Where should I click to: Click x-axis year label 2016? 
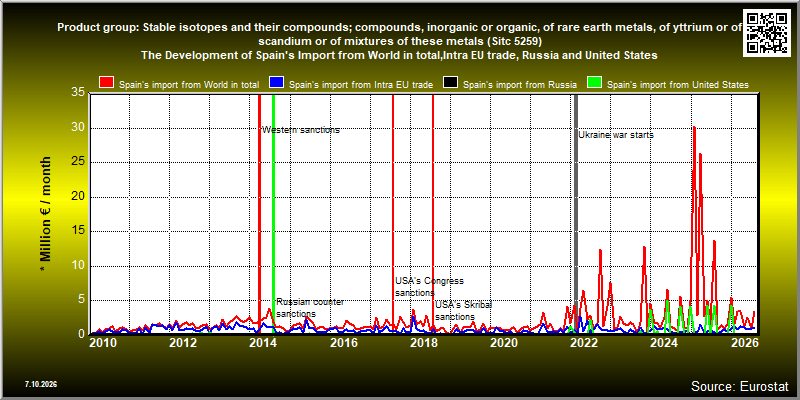(343, 343)
